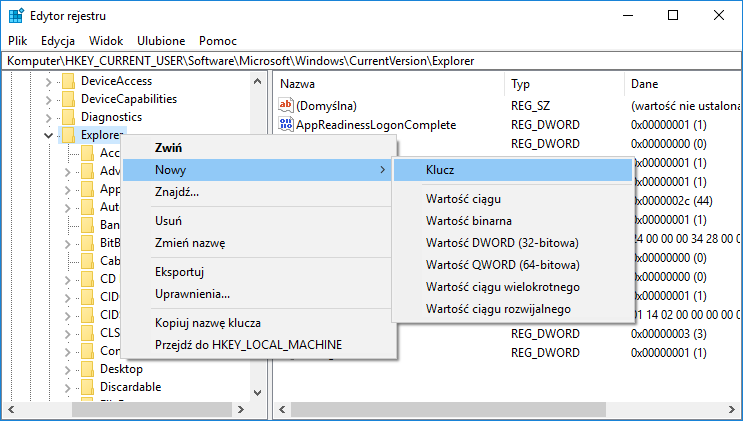This screenshot has width=743, height=421.
Task: Create Wartość DWORD (32-bitowa)
Action: [x=513, y=243]
